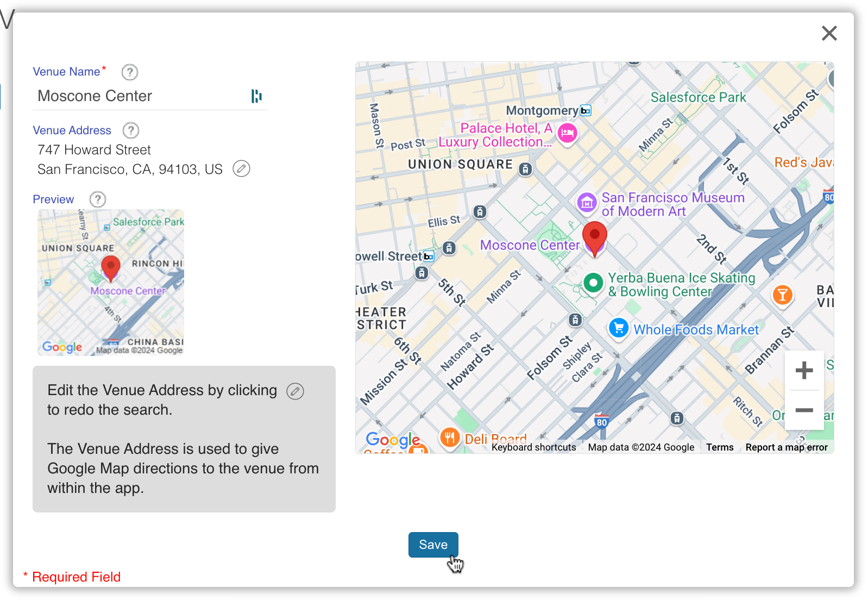Click SF Museum of Modern Art marker

pyautogui.click(x=587, y=203)
